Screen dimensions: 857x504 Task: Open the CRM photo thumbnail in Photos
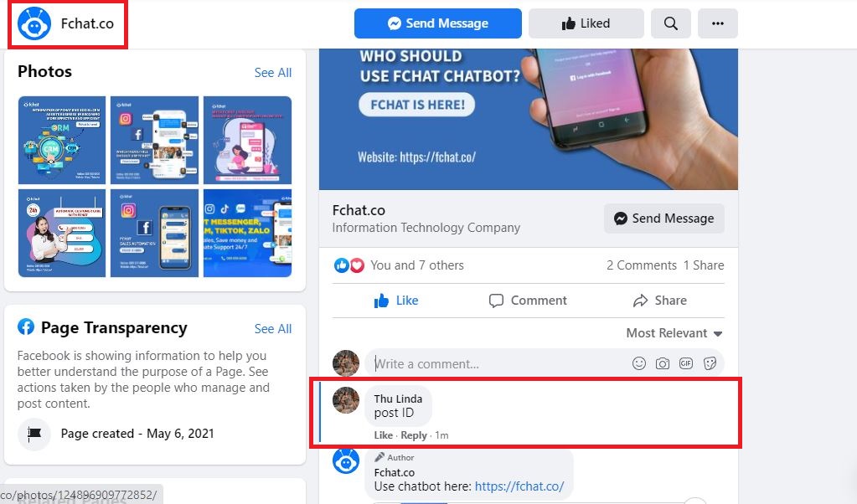(x=62, y=141)
